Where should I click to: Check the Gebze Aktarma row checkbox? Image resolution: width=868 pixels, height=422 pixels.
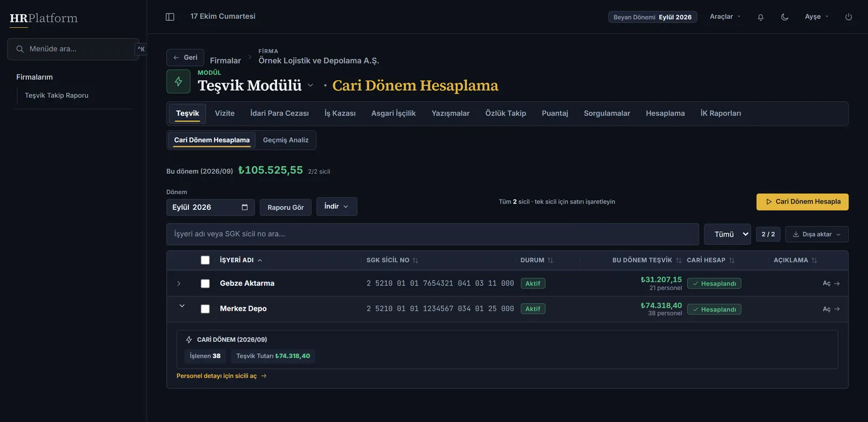coord(205,284)
